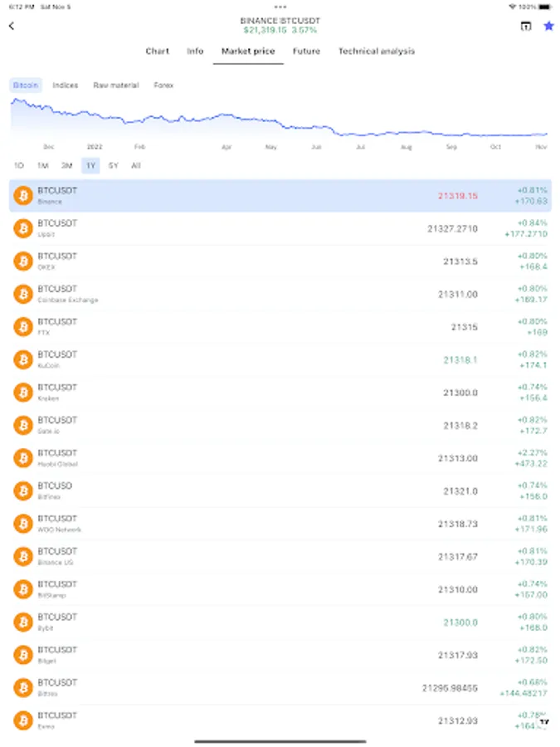560x747 pixels.
Task: Switch to the Chart tab
Action: click(x=157, y=51)
